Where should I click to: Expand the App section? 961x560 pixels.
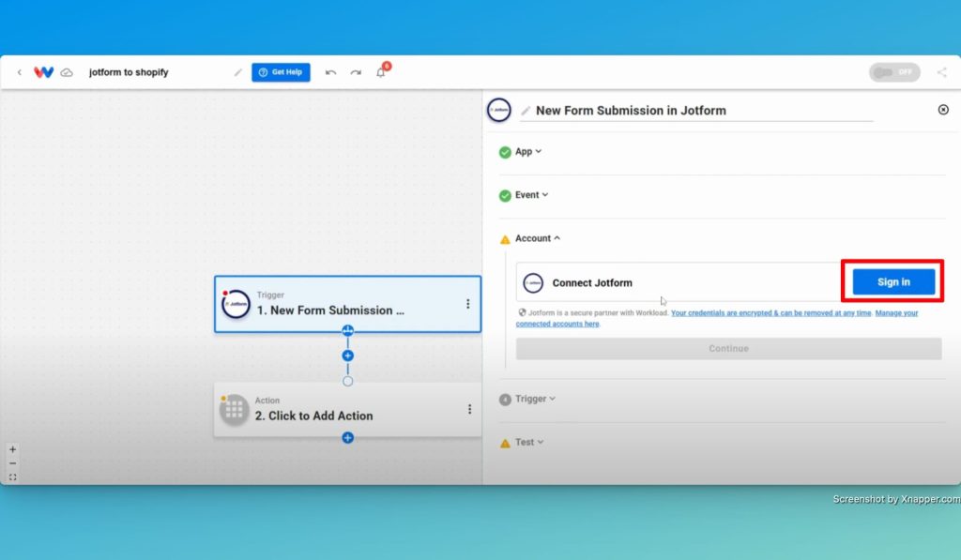[528, 151]
